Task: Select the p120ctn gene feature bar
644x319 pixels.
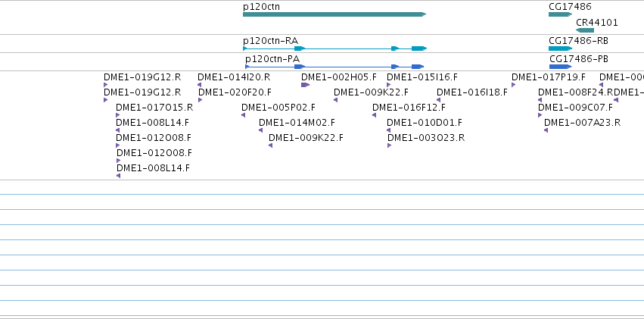Action: [334, 14]
